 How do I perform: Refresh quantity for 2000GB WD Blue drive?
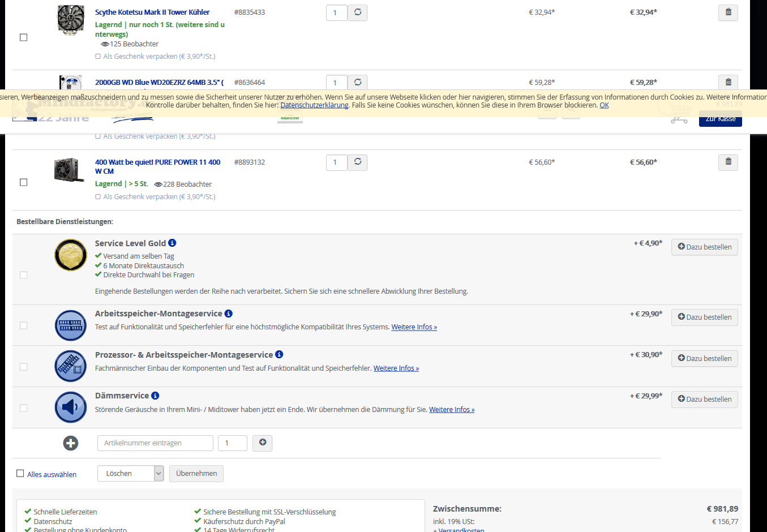(358, 82)
